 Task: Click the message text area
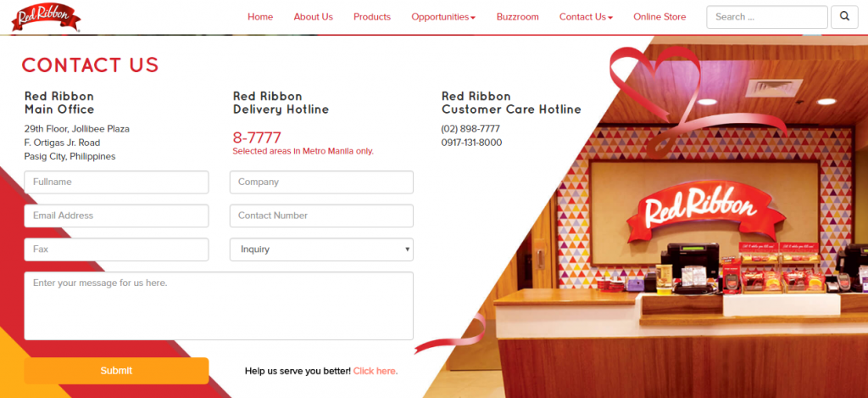[x=219, y=306]
